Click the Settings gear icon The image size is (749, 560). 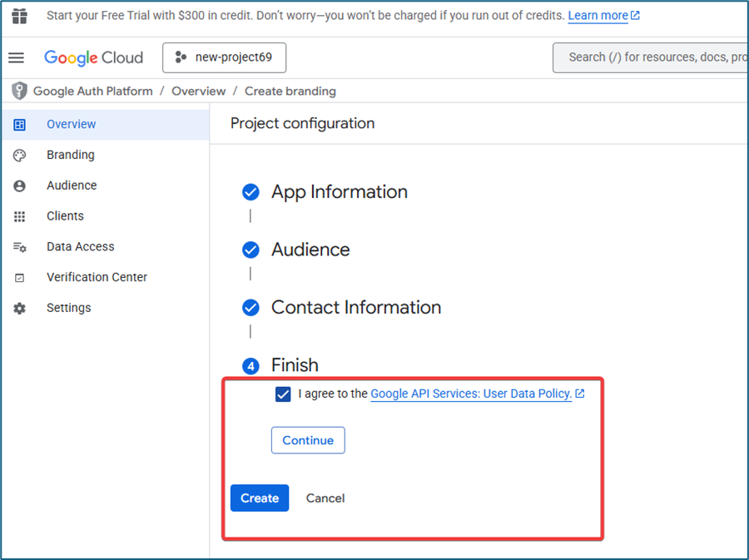click(20, 308)
